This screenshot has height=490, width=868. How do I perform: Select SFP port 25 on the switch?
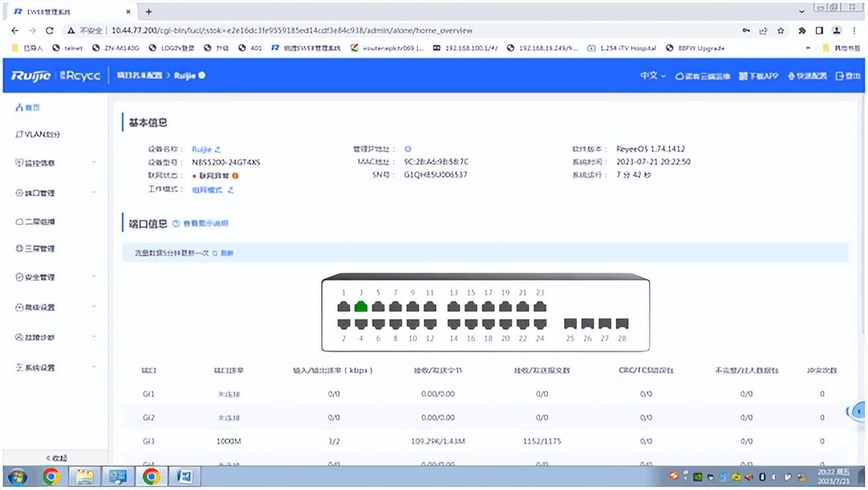tap(570, 323)
